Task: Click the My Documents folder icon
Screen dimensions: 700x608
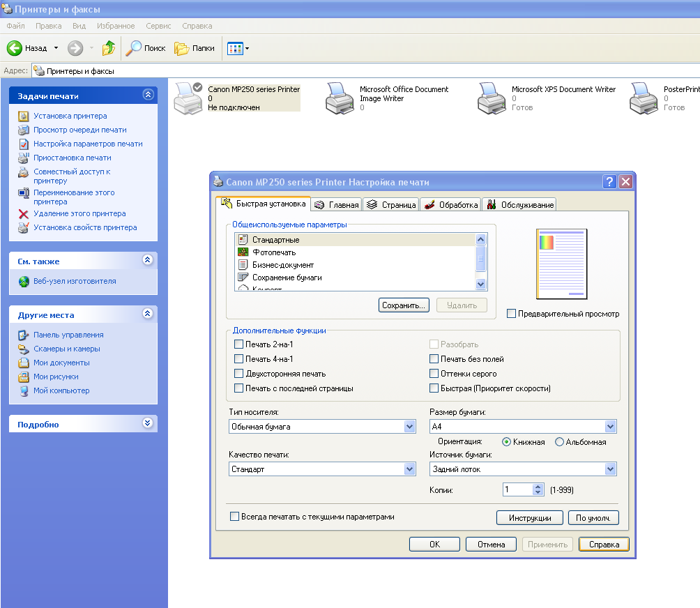Action: click(x=24, y=363)
